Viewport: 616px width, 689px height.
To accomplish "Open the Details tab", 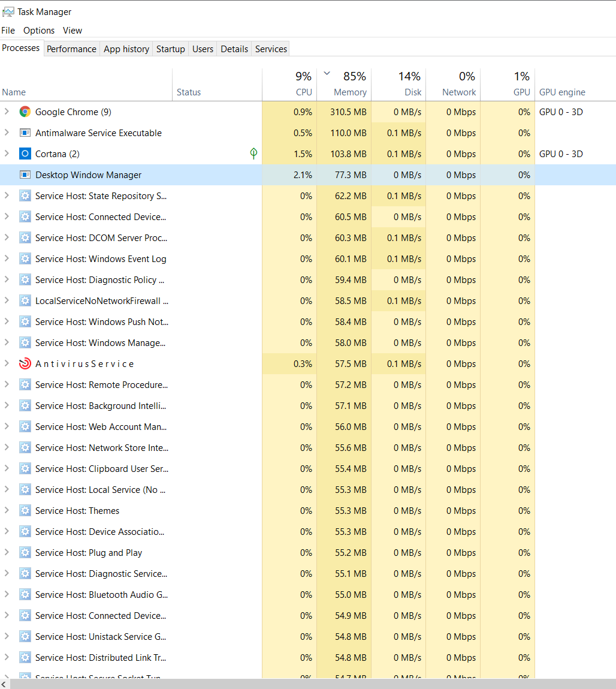I will click(x=234, y=49).
